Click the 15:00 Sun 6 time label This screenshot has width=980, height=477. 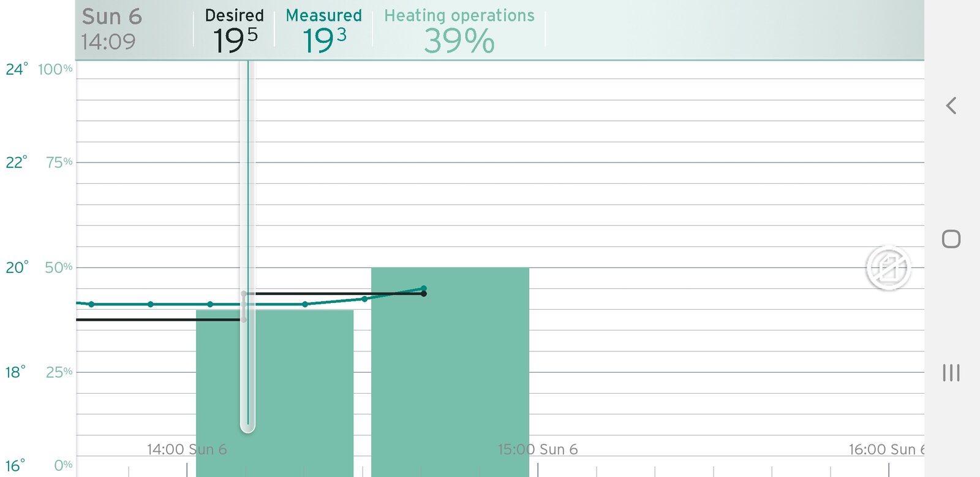coord(538,449)
